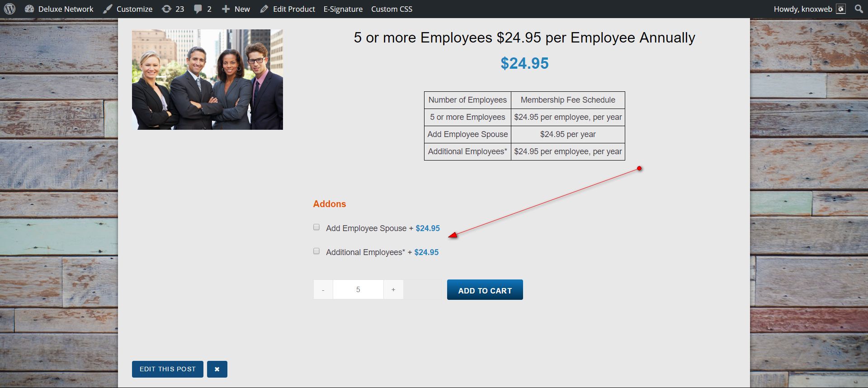Viewport: 868px width, 388px height.
Task: Open the Deluxe Network dashboard icon
Action: click(29, 9)
